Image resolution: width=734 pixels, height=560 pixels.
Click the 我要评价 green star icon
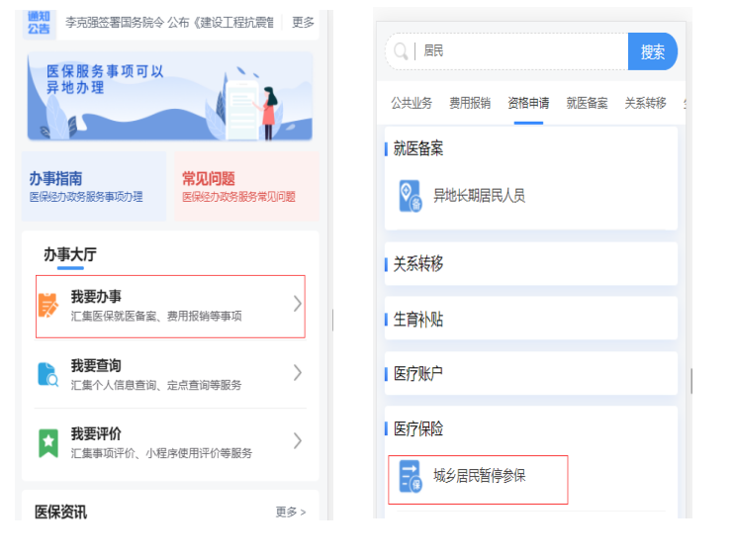[48, 442]
